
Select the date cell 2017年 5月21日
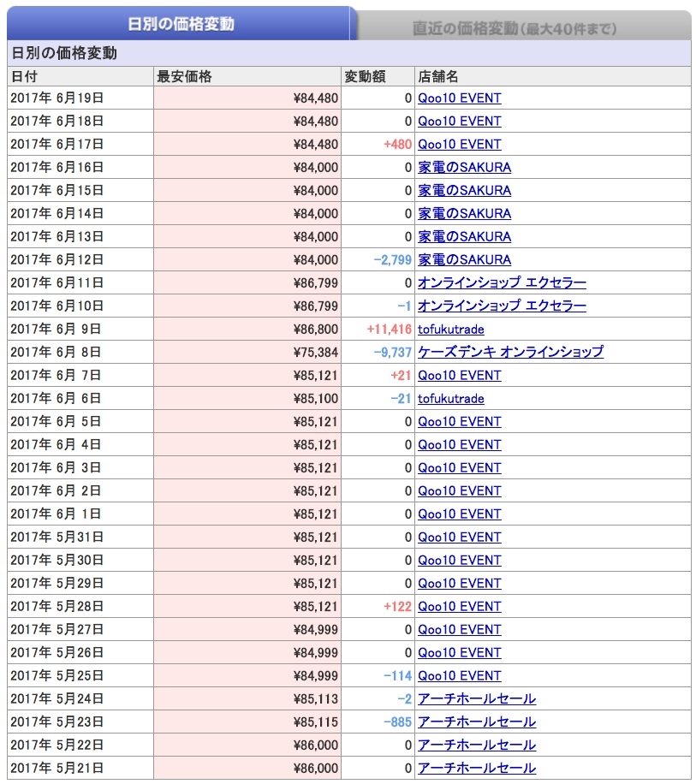click(x=80, y=768)
